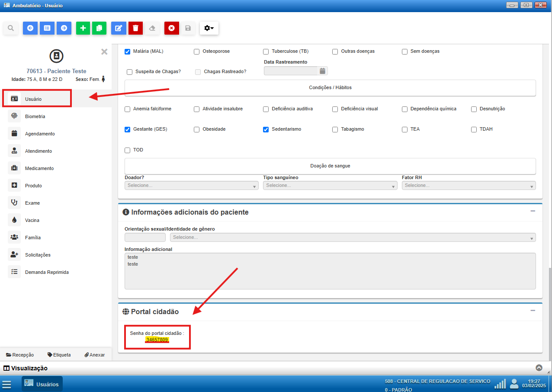Select Vacina in the sidebar menu
Image resolution: width=552 pixels, height=392 pixels.
32,220
